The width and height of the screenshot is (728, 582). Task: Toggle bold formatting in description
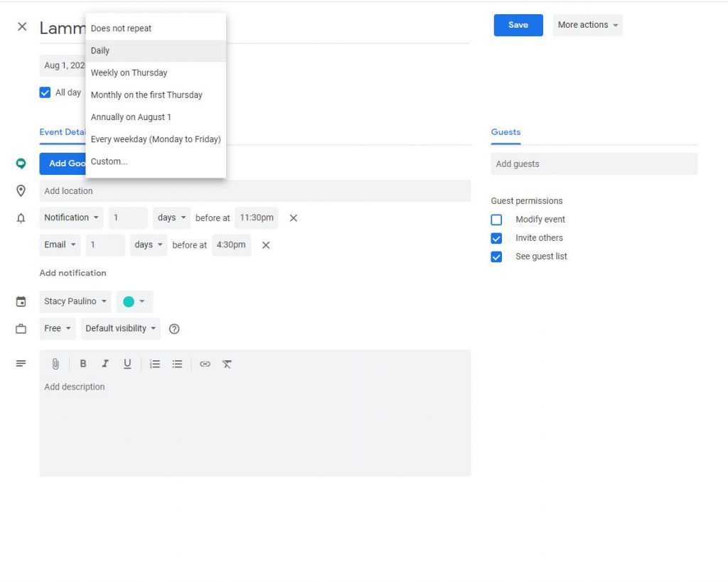point(83,364)
